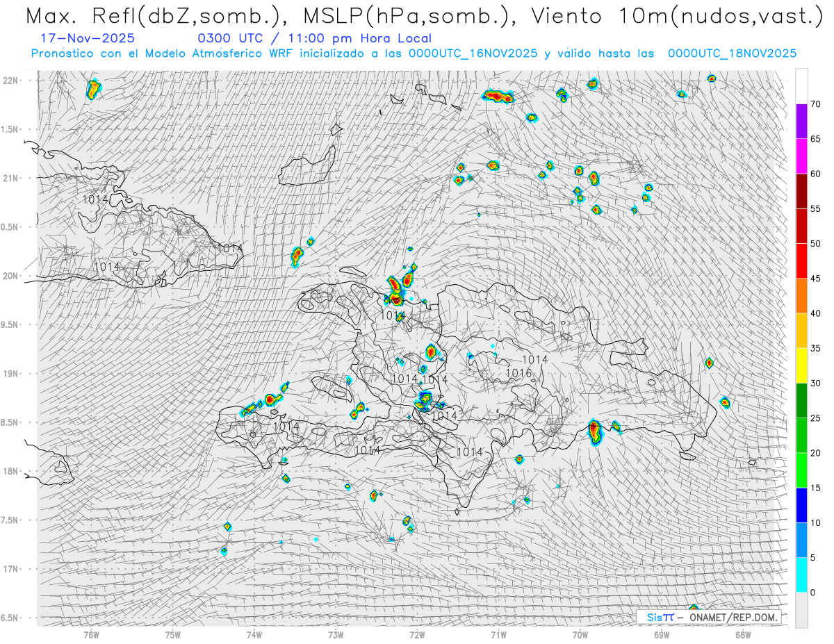Click the '17N' latitude label

click(x=10, y=569)
